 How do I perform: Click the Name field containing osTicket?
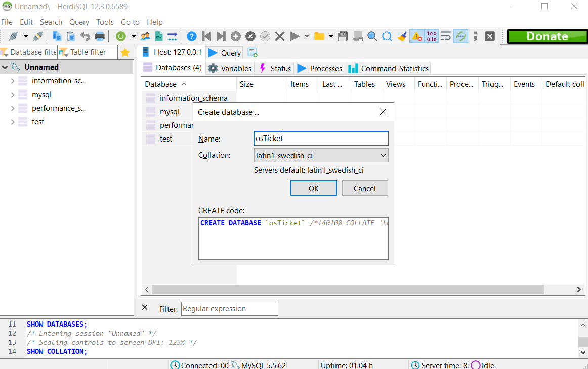click(x=321, y=139)
